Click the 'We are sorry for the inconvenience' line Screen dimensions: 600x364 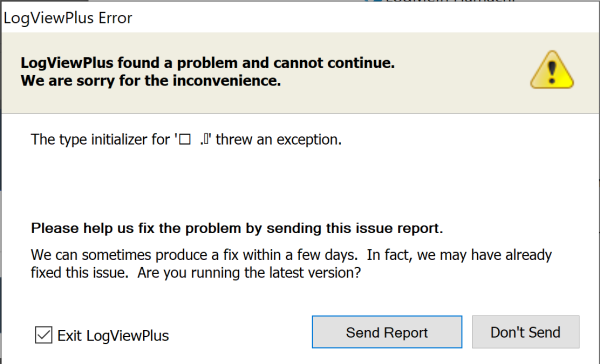click(x=151, y=81)
